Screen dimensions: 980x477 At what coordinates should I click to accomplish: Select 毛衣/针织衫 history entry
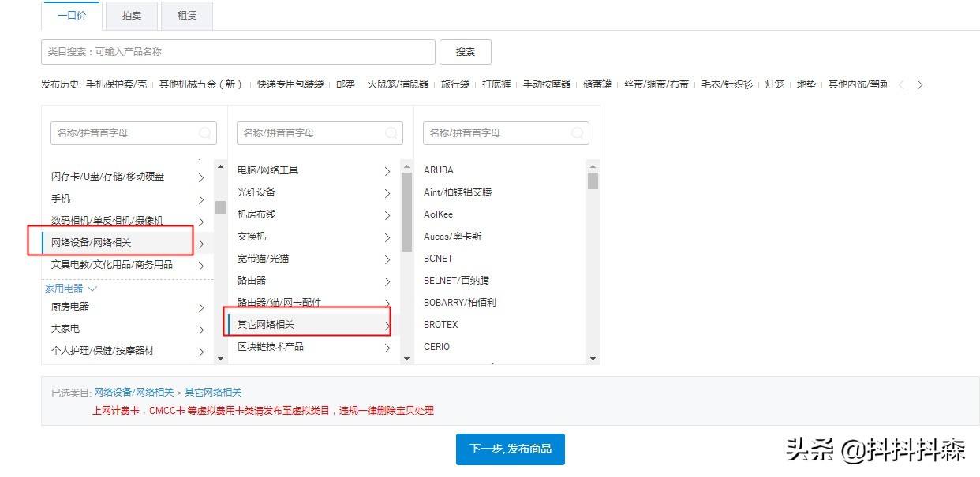tap(727, 84)
